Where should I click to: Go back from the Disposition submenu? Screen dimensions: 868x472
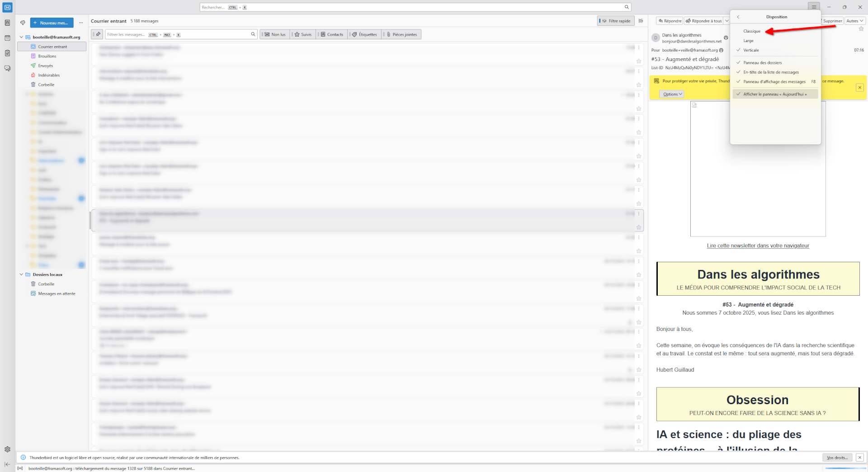738,17
